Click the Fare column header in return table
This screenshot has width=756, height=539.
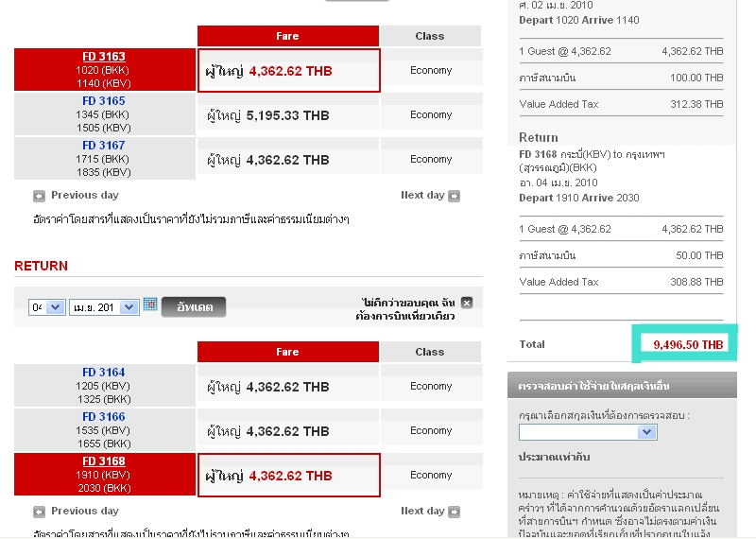click(x=288, y=352)
